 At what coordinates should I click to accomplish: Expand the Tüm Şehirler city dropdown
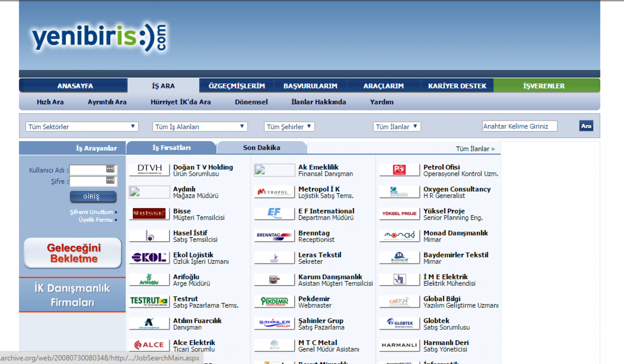tap(289, 126)
